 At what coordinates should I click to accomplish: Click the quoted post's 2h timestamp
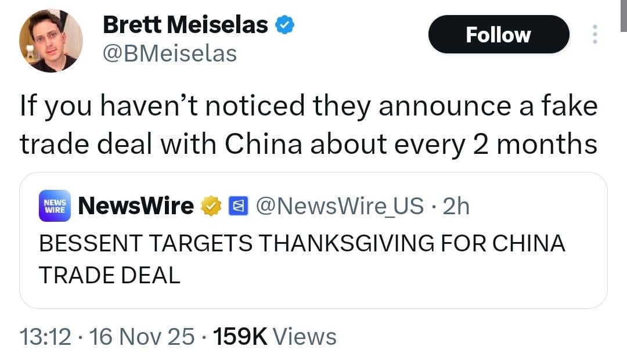[456, 206]
